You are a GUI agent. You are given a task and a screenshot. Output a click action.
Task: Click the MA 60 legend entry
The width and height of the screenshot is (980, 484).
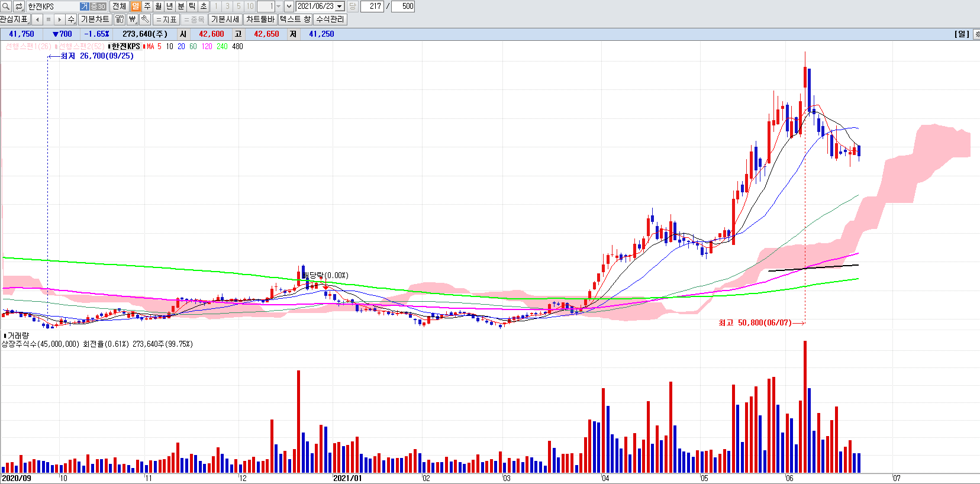coord(193,47)
